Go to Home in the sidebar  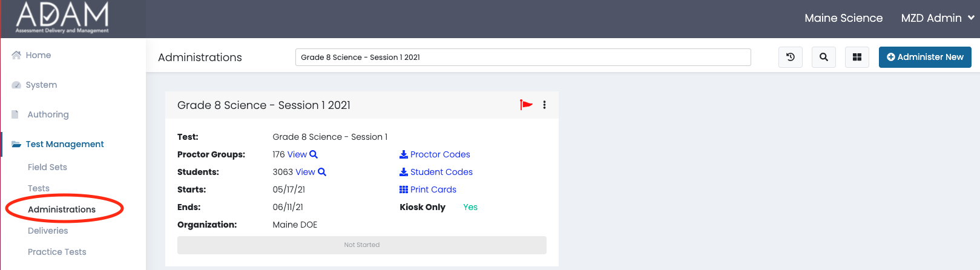click(x=38, y=55)
